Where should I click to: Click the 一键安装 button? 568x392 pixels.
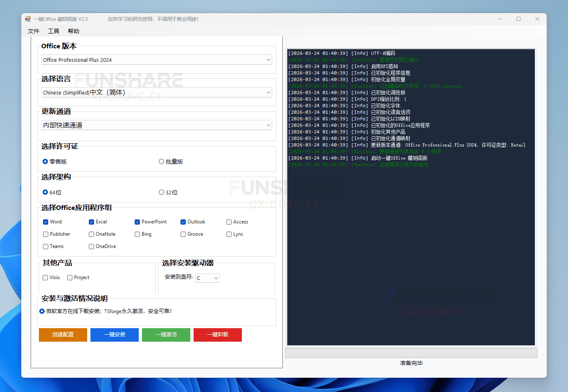114,335
